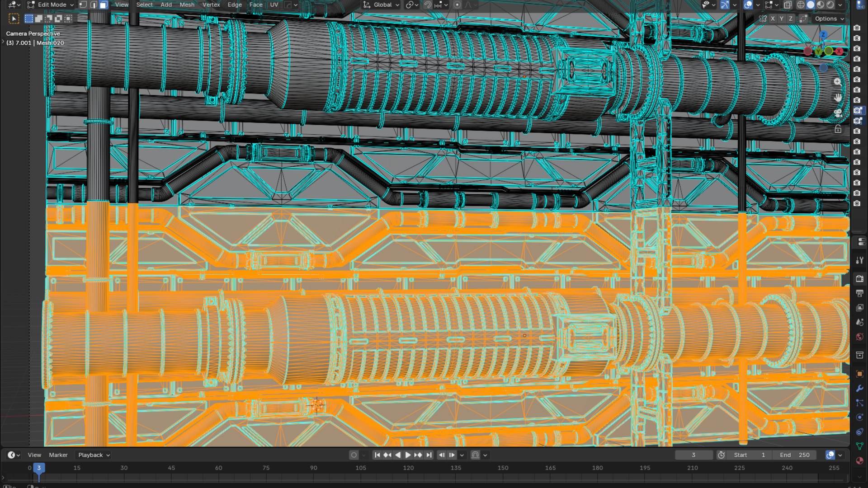Open the Playback dropdown
Viewport: 868px width, 488px height.
coord(94,455)
